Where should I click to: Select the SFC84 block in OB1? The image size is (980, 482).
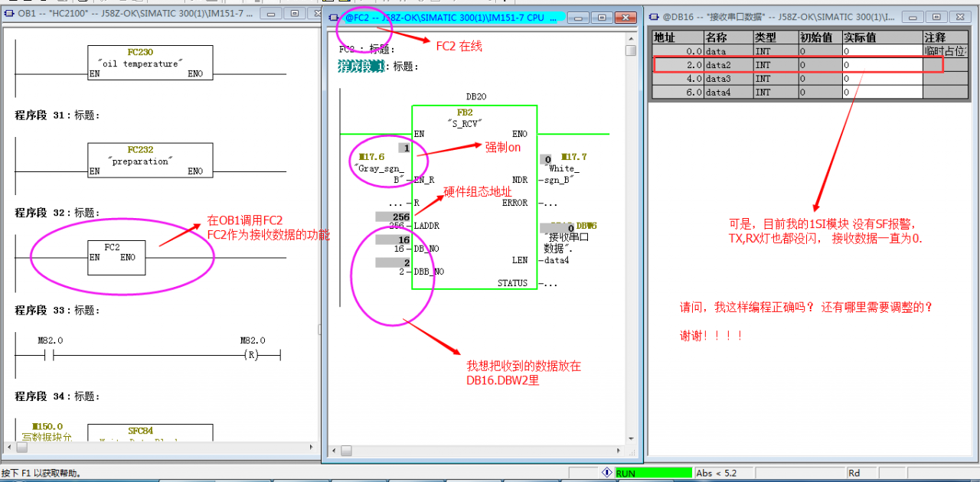150,435
